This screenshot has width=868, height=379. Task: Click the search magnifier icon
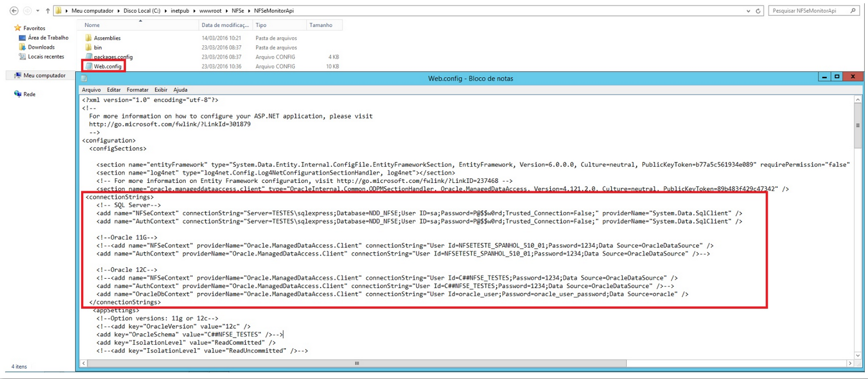point(853,10)
